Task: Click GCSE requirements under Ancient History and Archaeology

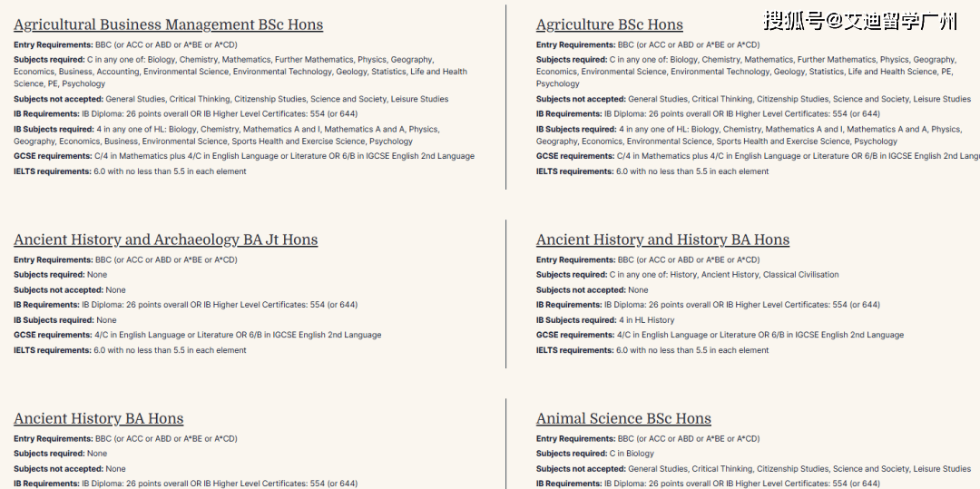Action: (x=198, y=335)
